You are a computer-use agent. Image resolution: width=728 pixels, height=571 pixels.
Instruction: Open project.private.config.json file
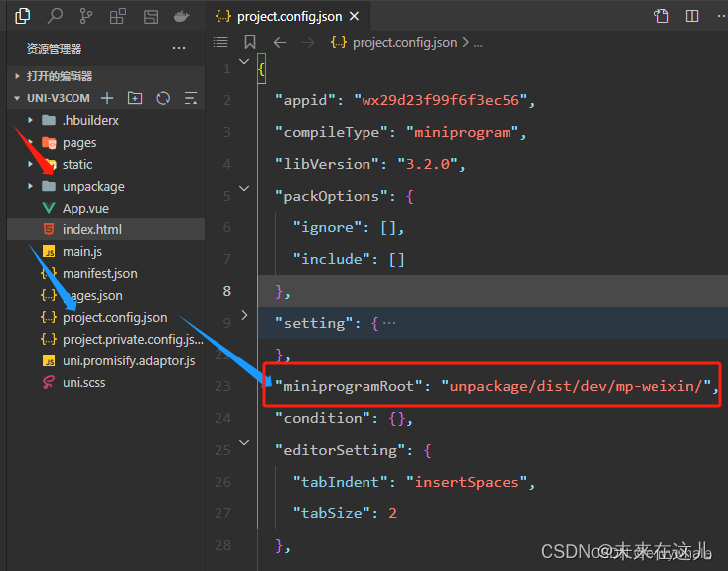coord(133,340)
